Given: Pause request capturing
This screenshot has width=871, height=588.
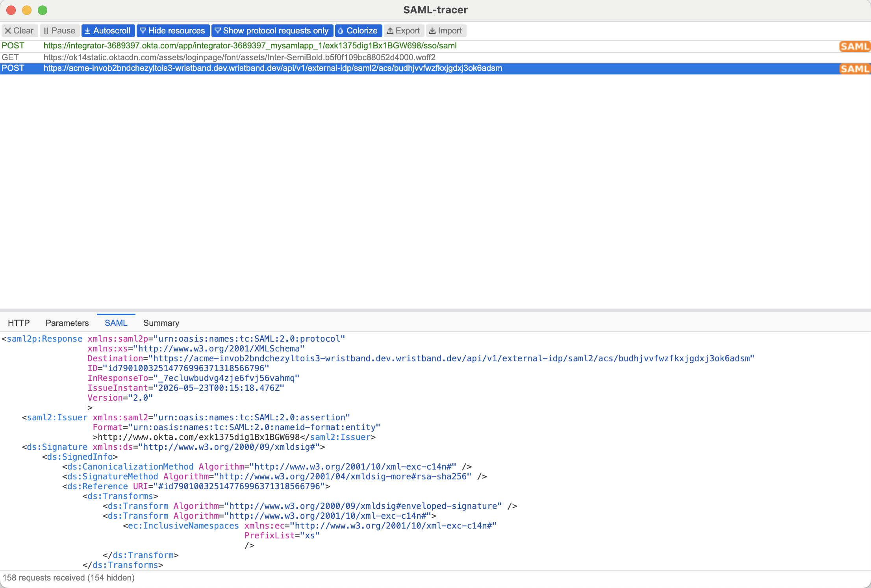Looking at the screenshot, I should [59, 31].
